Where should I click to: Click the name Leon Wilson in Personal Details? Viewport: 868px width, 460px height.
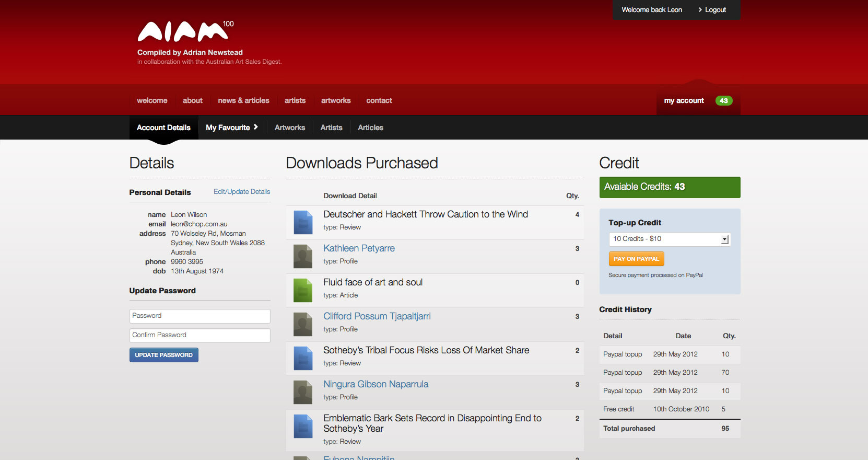[x=189, y=215]
